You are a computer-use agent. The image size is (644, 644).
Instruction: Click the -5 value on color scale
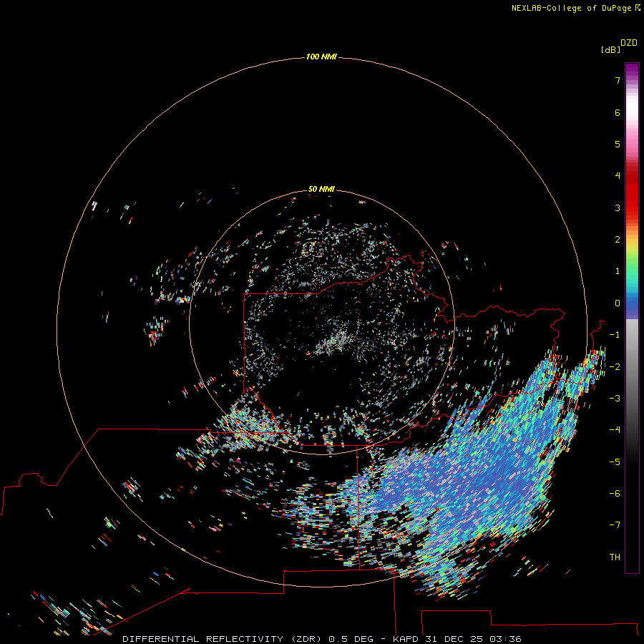pyautogui.click(x=615, y=462)
